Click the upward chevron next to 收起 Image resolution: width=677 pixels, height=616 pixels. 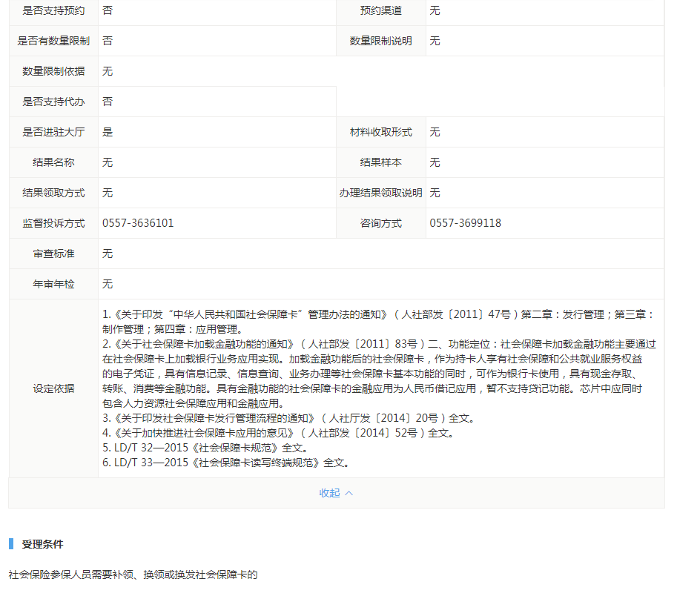point(349,493)
